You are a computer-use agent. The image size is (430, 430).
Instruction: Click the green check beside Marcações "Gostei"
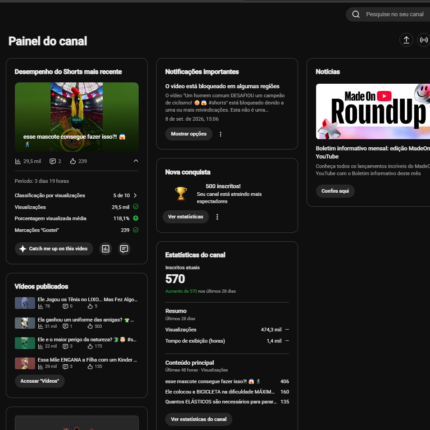pyautogui.click(x=136, y=230)
